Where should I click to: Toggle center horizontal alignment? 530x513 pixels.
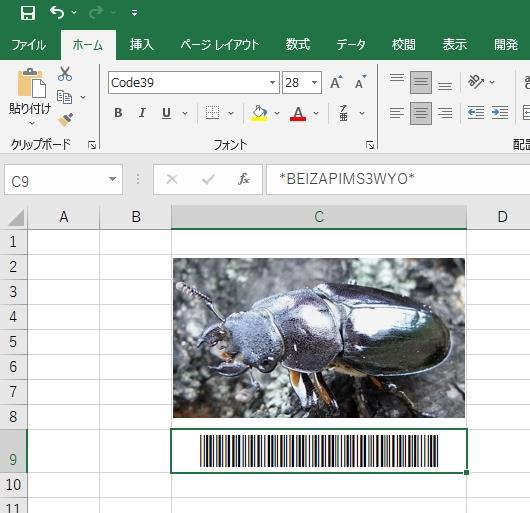421,113
